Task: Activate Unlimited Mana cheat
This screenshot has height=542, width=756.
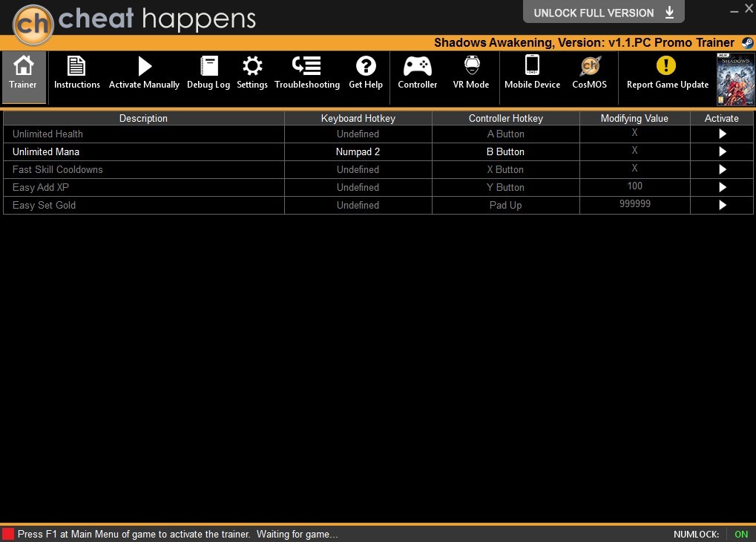Action: tap(723, 152)
